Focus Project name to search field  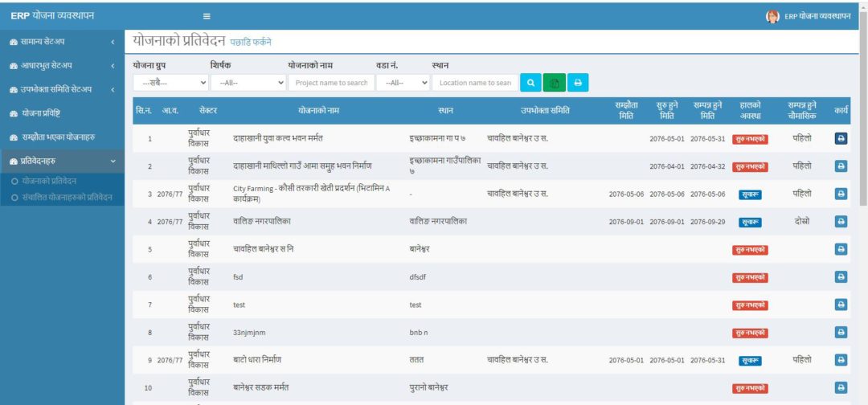[331, 83]
